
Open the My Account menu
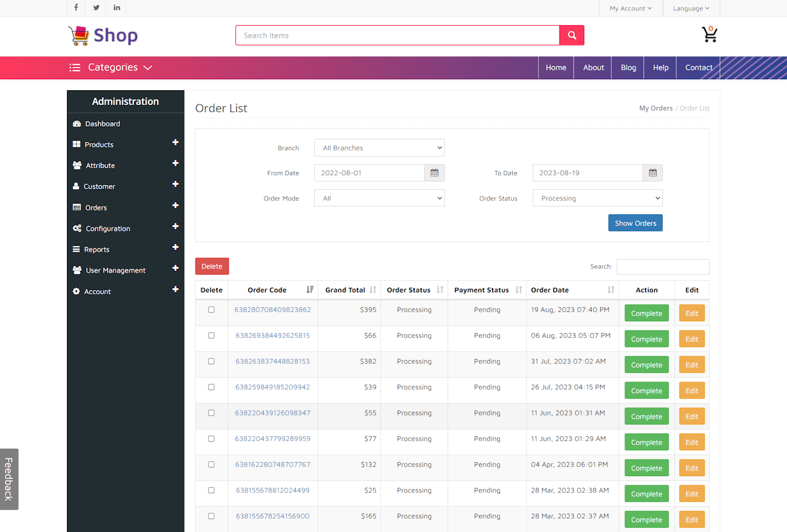pos(630,8)
